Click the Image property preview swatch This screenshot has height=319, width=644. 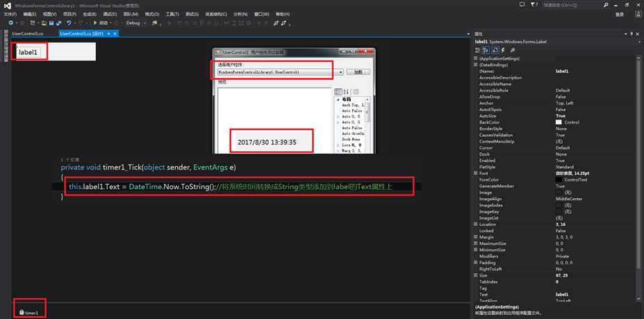559,193
